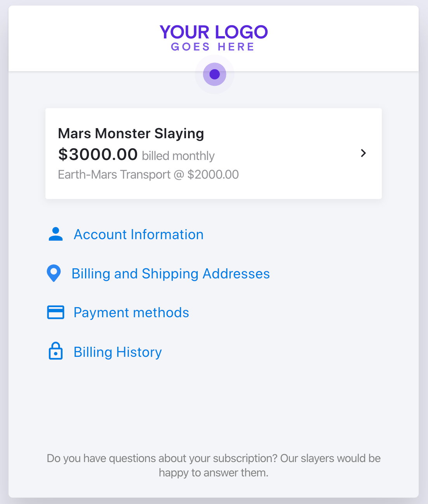The height and width of the screenshot is (504, 428).
Task: Click the $3000.00 subscription price
Action: click(98, 155)
